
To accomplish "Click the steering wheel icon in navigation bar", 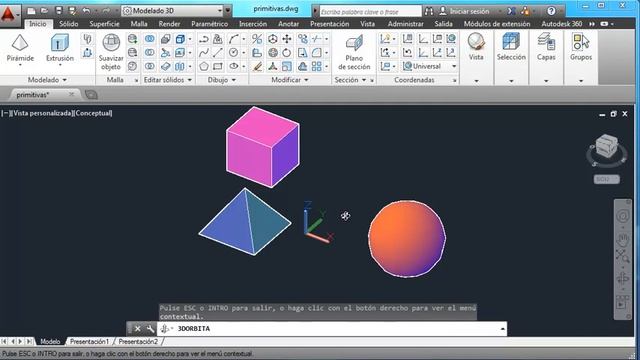I will pyautogui.click(x=622, y=216).
